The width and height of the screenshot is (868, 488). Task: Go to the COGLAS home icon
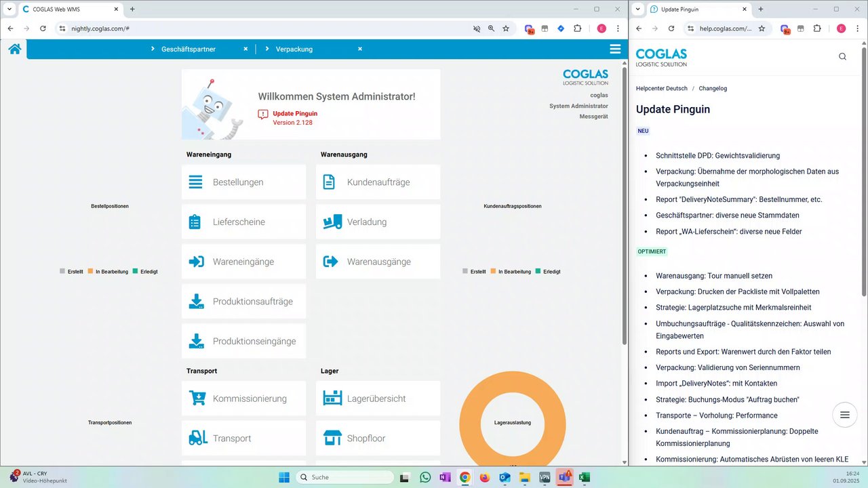(15, 49)
